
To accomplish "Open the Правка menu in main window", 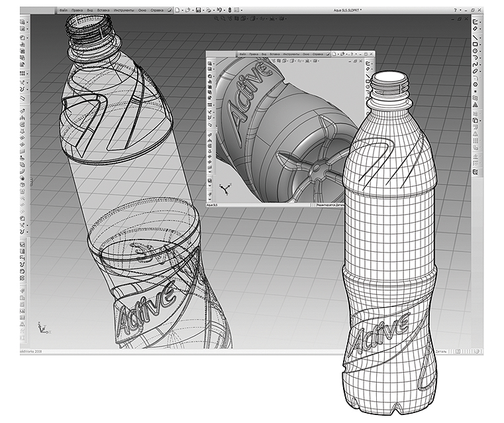I will point(77,11).
